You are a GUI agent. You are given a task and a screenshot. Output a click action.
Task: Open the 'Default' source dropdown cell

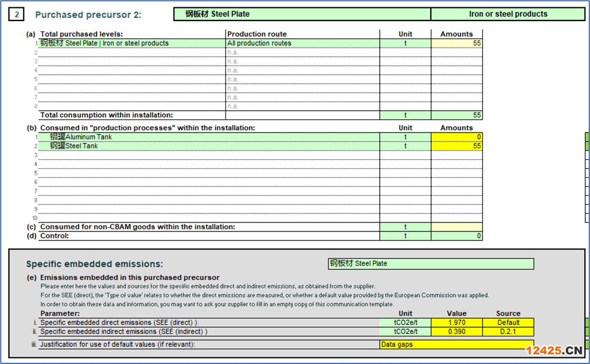point(507,322)
